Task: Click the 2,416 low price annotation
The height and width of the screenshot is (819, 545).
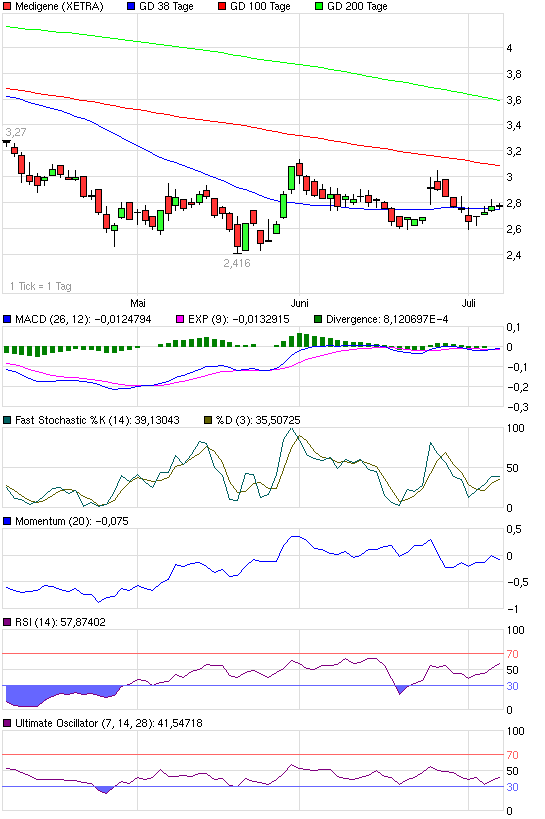Action: click(x=237, y=263)
